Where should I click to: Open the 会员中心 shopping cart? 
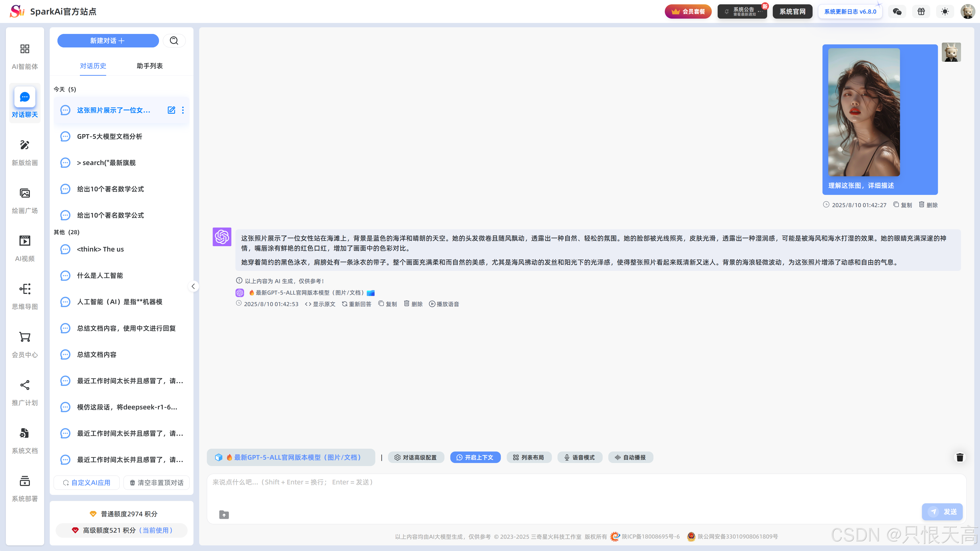tap(25, 345)
